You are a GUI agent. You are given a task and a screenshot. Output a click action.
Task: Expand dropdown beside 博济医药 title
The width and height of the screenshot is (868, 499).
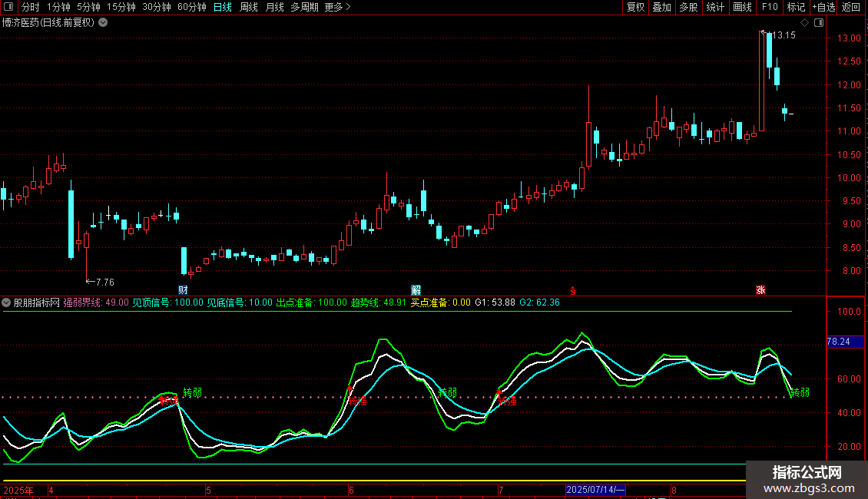click(103, 23)
